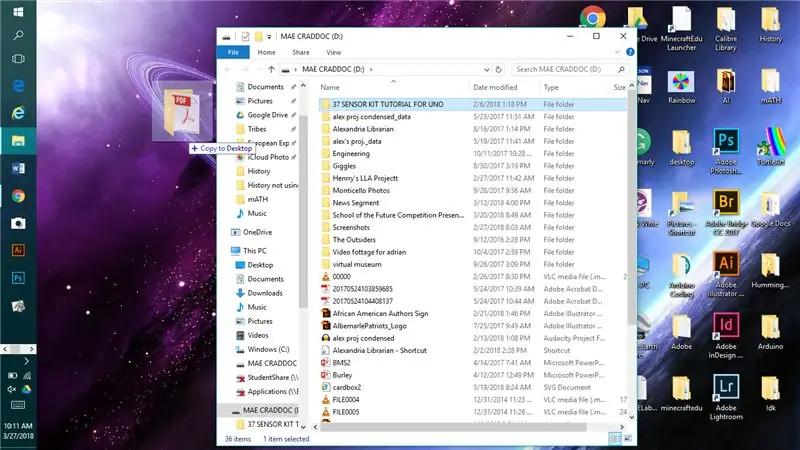Open Windows (C:) drive in navigation pane
Viewport: 800px width, 450px height.
(x=268, y=349)
